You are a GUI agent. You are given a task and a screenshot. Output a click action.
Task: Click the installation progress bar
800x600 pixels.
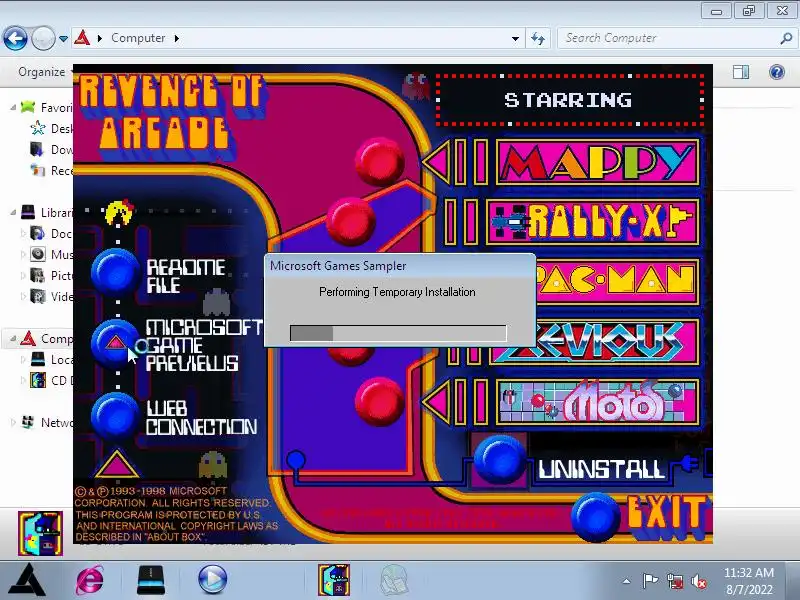398,333
